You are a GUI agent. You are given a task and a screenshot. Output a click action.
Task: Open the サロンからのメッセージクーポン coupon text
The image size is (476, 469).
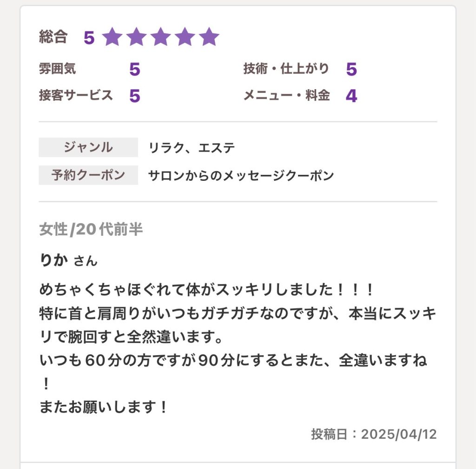pos(241,176)
